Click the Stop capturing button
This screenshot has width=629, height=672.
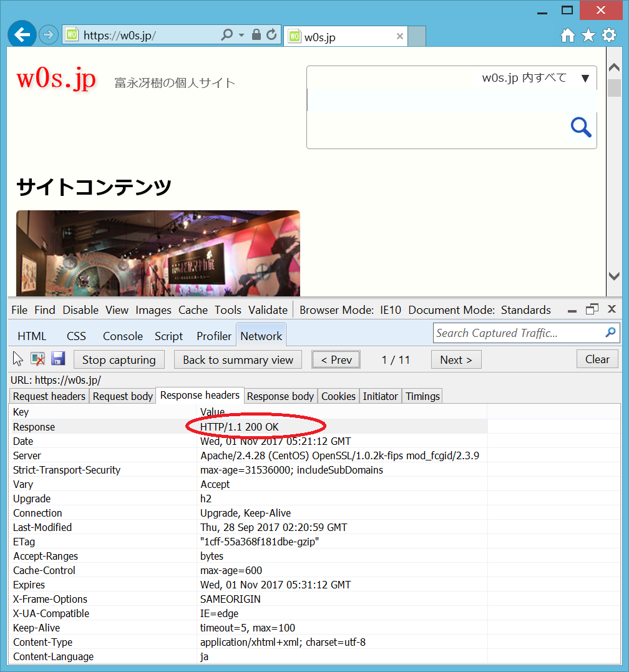pos(119,360)
